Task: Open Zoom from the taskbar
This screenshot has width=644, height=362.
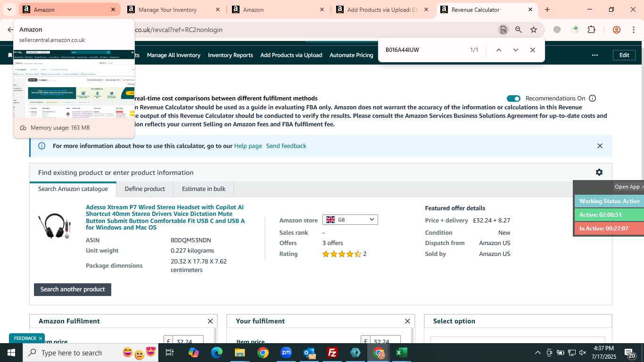Action: (286, 353)
